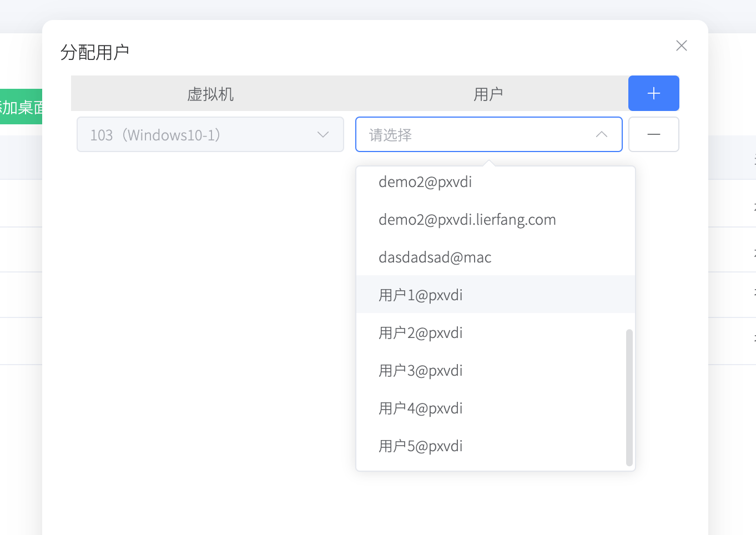Select the highlighted 用户1@pxvdi option
Viewport: 756px width, 535px height.
point(420,295)
